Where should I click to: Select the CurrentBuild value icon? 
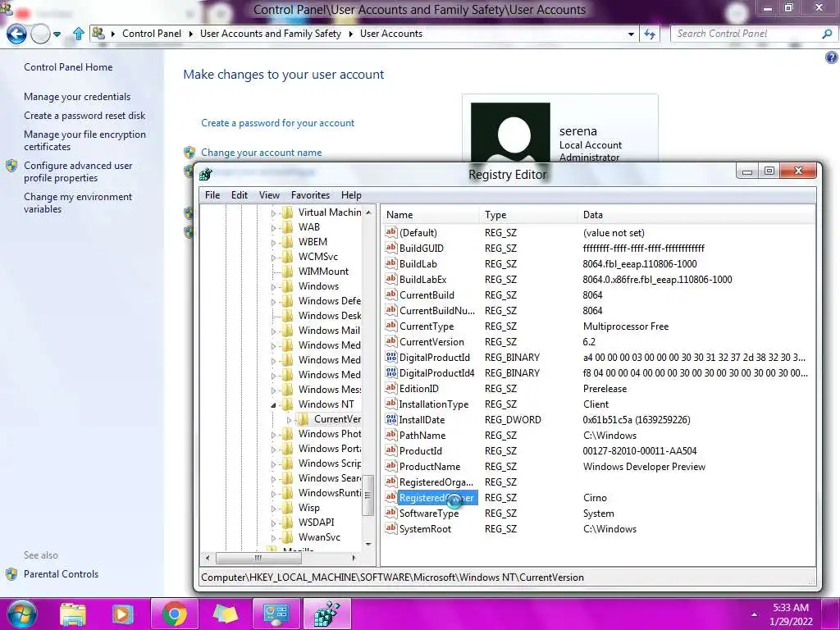pyautogui.click(x=391, y=294)
